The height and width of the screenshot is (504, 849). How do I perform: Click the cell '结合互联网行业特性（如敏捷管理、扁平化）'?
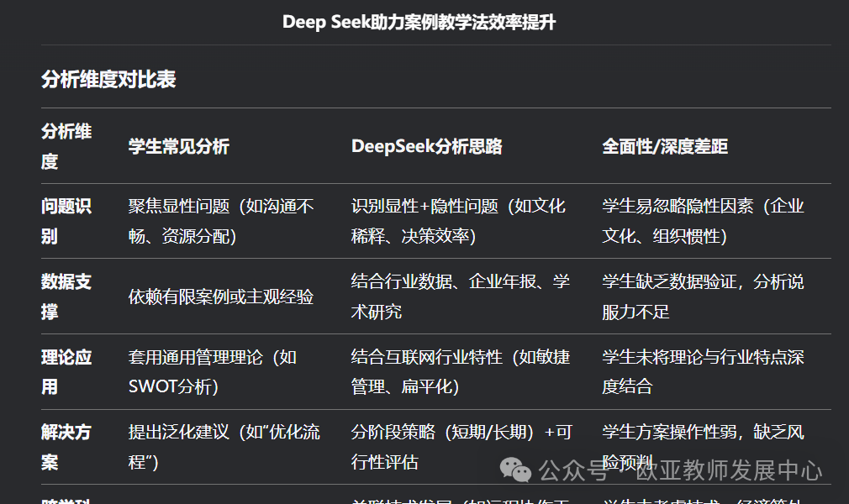tap(461, 371)
